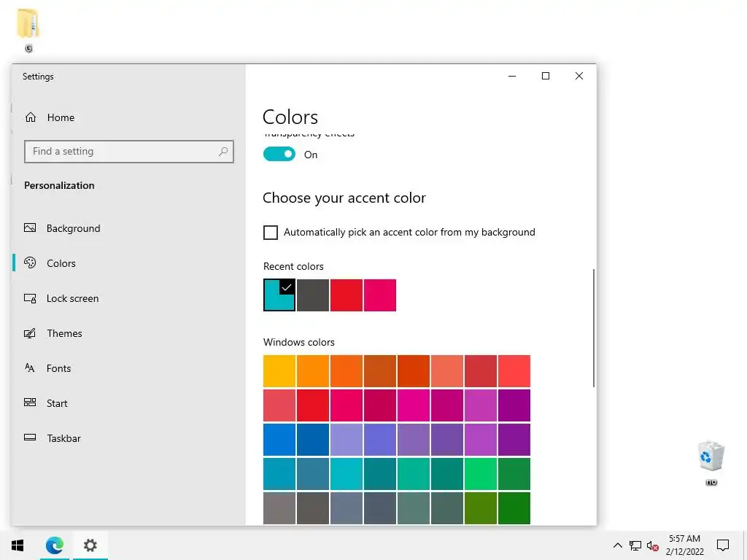Pick the lavender Windows color in third row
Screen dimensions: 747x560
(x=347, y=440)
